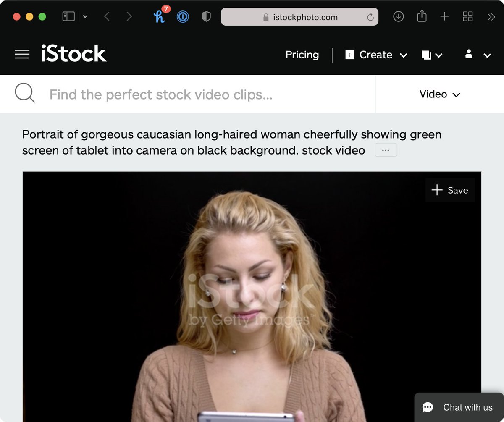Image resolution: width=504 pixels, height=422 pixels.
Task: Open the 1Password extension icon
Action: point(183,17)
